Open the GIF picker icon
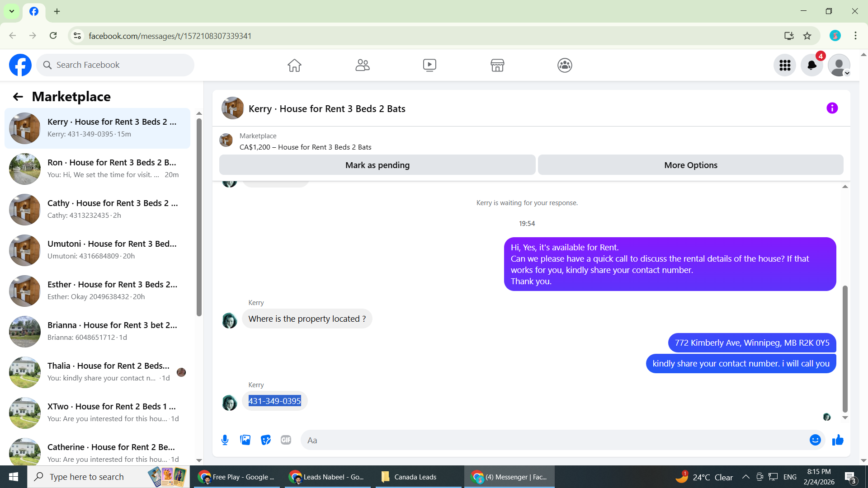 pyautogui.click(x=286, y=440)
